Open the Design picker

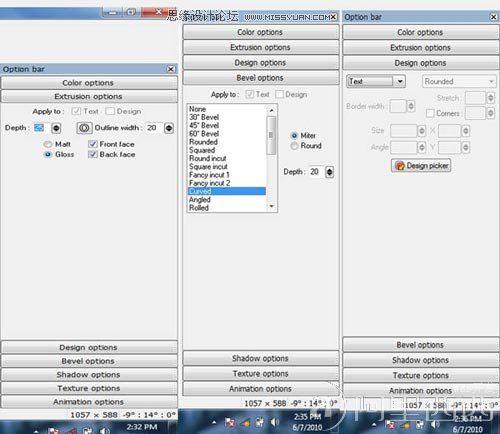point(421,166)
